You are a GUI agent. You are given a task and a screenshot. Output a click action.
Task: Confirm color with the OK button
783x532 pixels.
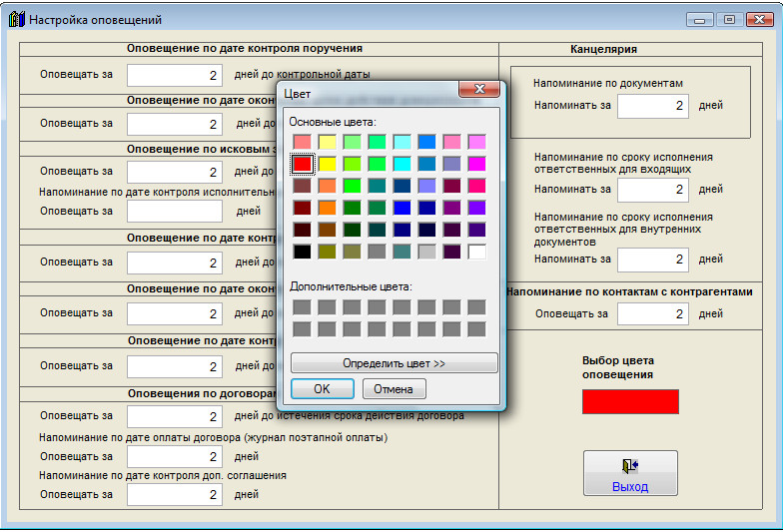click(x=322, y=388)
